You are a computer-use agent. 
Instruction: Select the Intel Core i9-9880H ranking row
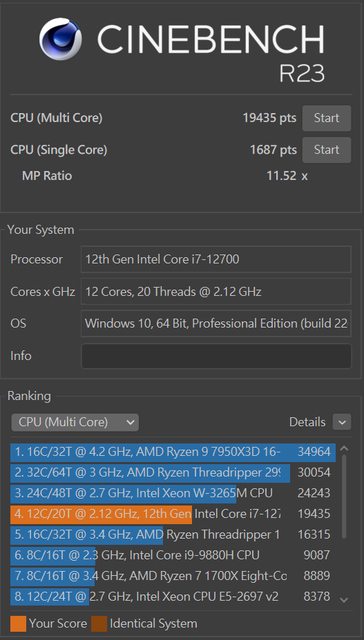point(173,555)
